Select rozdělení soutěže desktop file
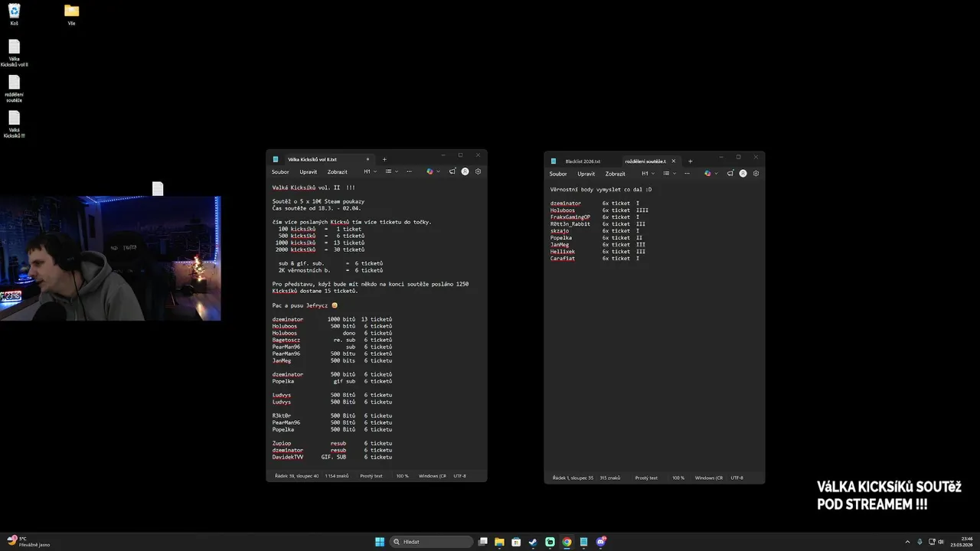The height and width of the screenshot is (551, 980). click(x=14, y=89)
